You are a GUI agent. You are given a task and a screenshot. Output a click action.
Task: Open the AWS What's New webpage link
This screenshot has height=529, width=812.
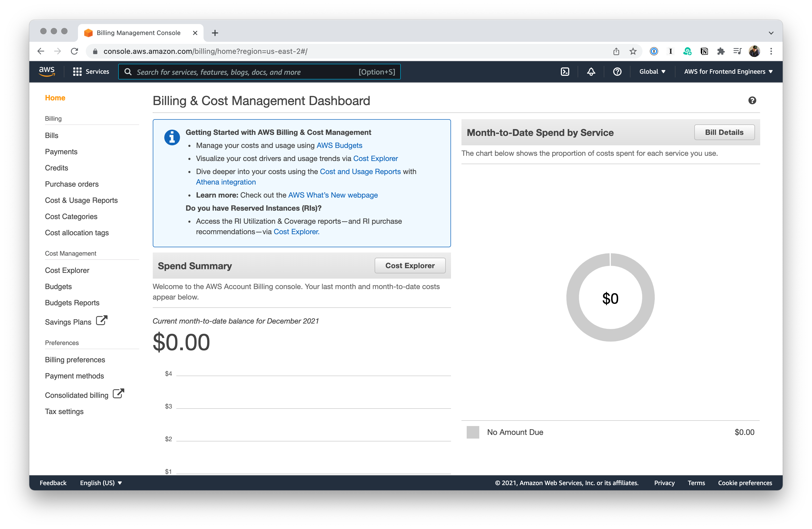(333, 195)
